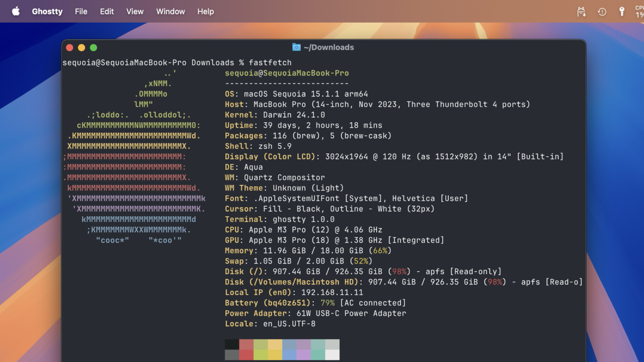Click the Memory line 11.96 GiB
644x362 pixels.
coord(308,250)
